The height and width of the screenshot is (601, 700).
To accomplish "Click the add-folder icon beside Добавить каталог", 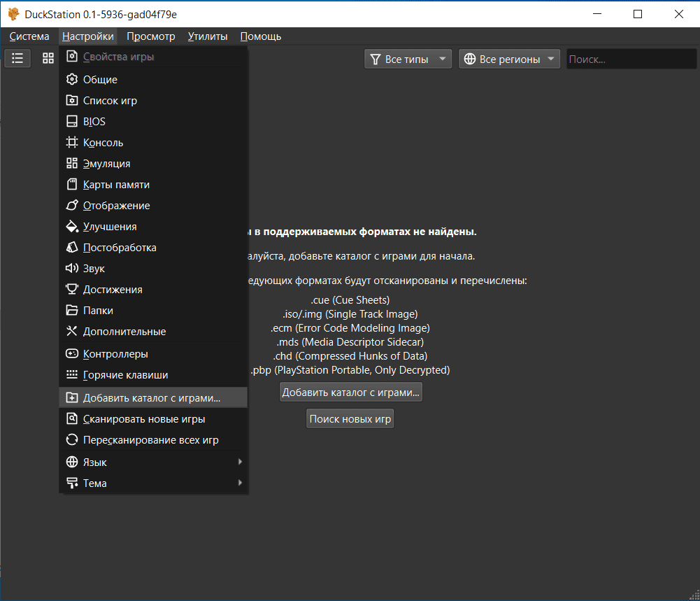I will pos(72,397).
